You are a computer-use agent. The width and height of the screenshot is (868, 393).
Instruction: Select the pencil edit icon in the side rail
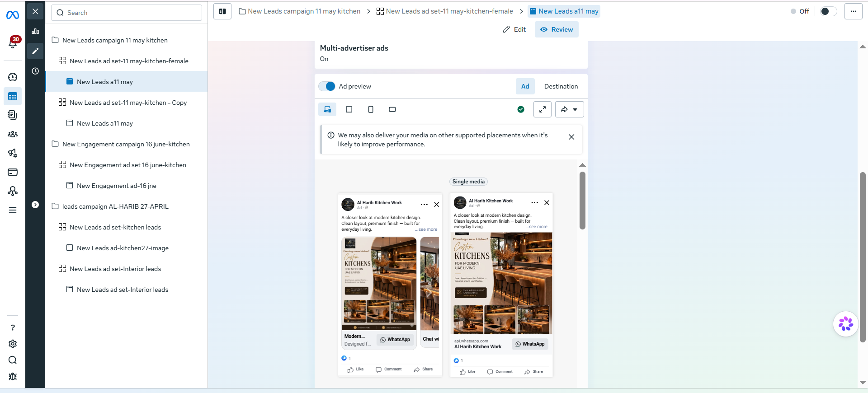(35, 51)
